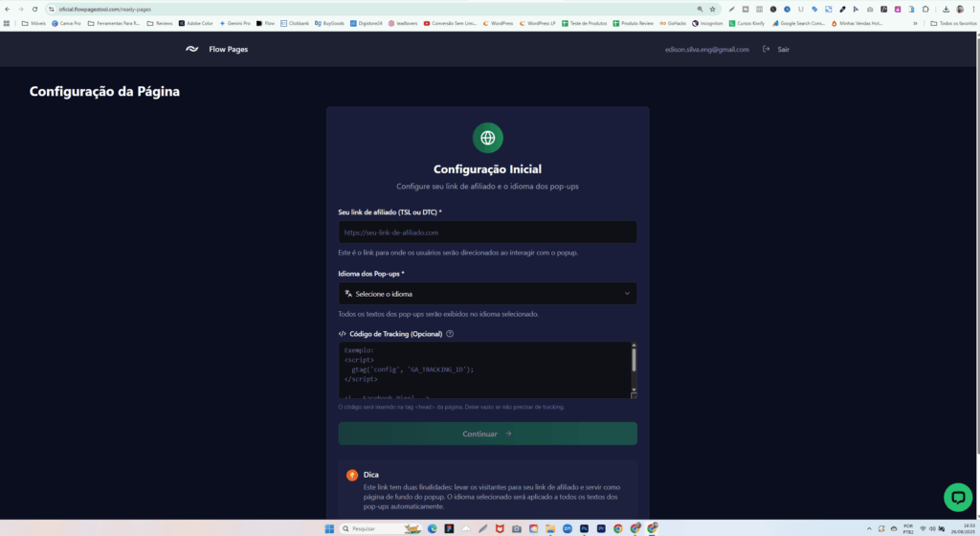Click the Flow Pages brand name

click(228, 50)
